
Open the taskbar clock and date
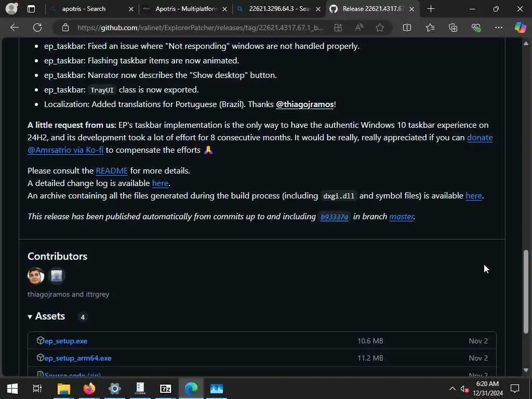coord(487,389)
